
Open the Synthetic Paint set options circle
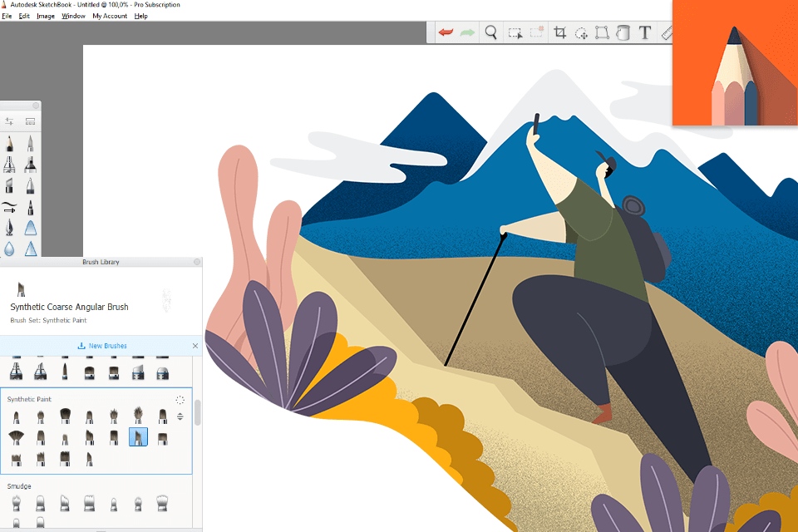click(180, 400)
